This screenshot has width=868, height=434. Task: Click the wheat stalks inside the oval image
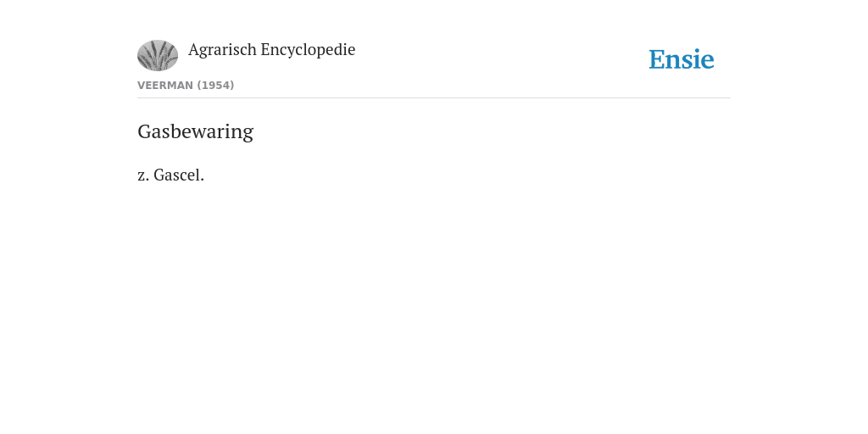[x=157, y=57]
